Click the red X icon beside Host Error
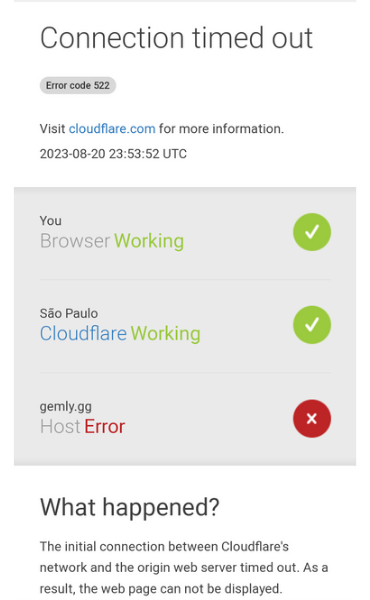The width and height of the screenshot is (370, 600). [312, 418]
